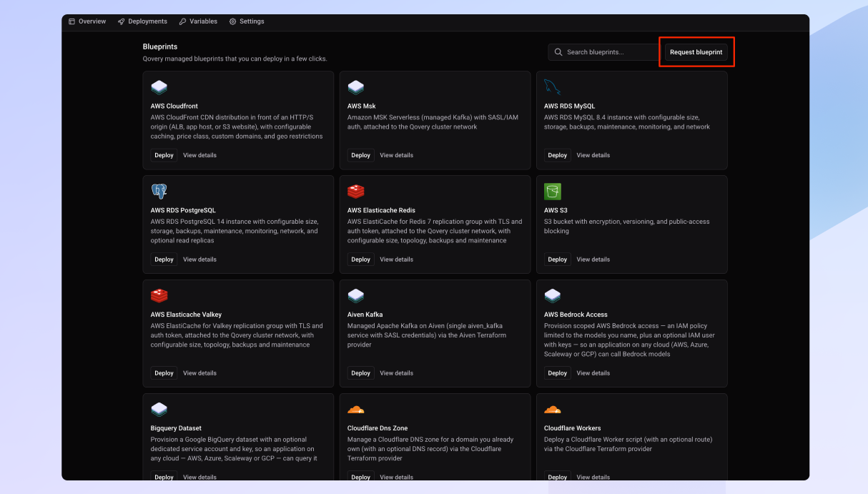Click the AWS Cloudfront card icon
The height and width of the screenshot is (494, 868).
[159, 87]
